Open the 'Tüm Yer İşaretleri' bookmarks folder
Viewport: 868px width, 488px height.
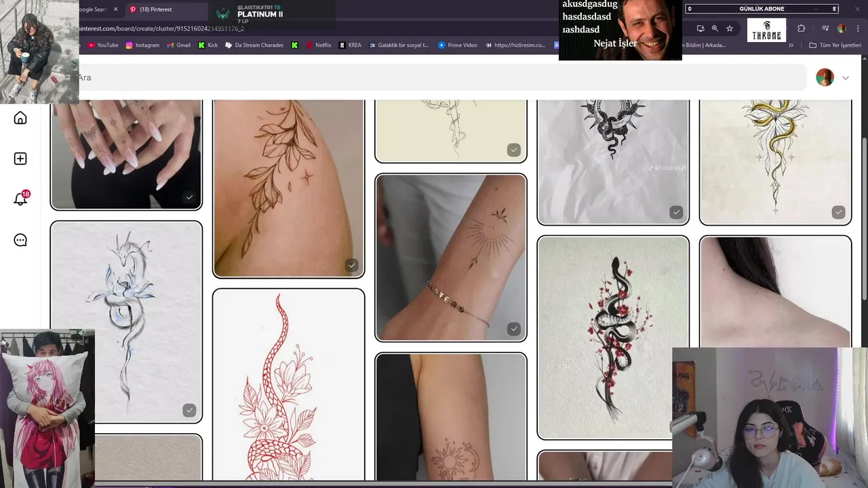point(835,45)
